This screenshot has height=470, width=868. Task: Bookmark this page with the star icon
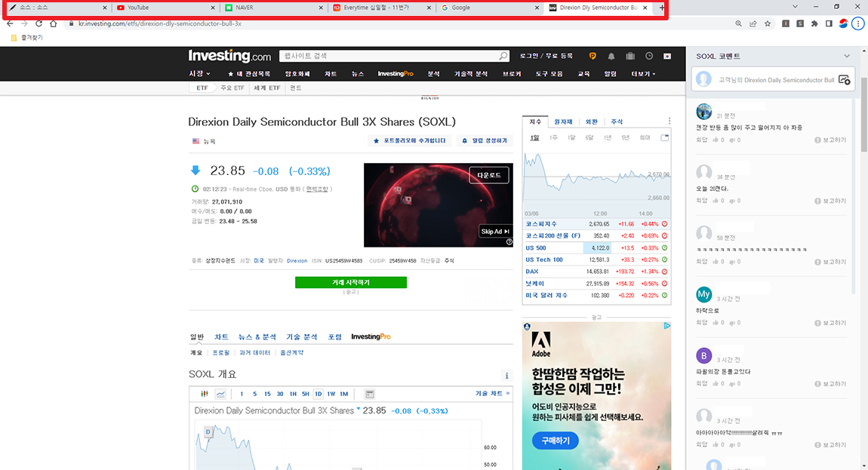pos(768,24)
